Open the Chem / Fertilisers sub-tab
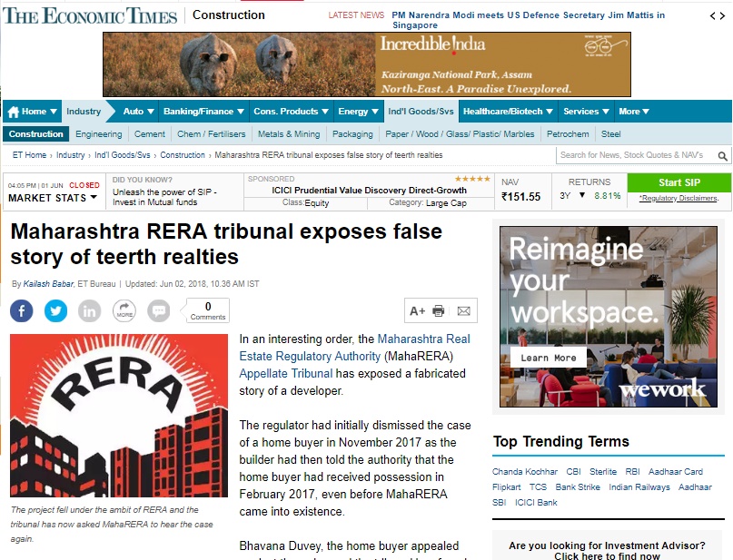This screenshot has width=733, height=560. [x=212, y=134]
